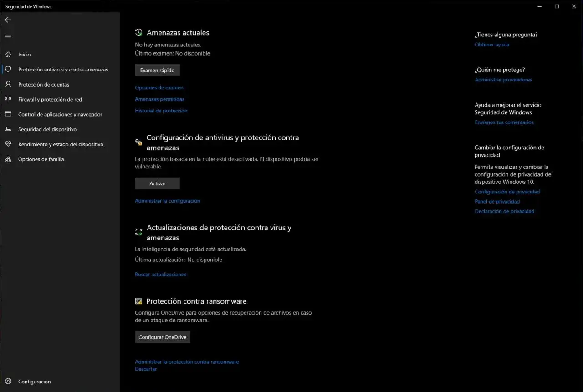Click 'La inteligencia de seguridad está actualizada.' text
The height and width of the screenshot is (392, 583).
coord(190,249)
